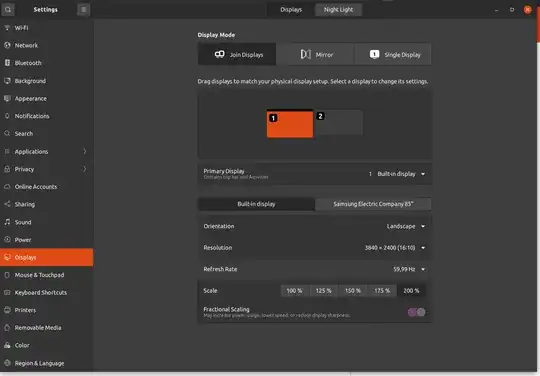Toggle the Fractional Scaling switch
The image size is (540, 376).
click(x=416, y=312)
